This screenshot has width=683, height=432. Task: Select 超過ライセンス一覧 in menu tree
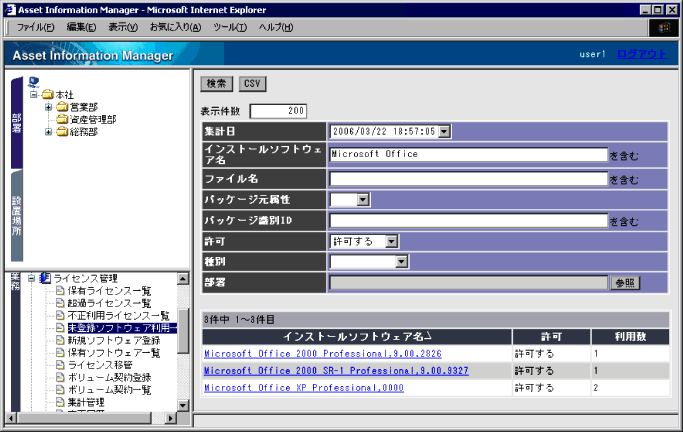coord(109,303)
